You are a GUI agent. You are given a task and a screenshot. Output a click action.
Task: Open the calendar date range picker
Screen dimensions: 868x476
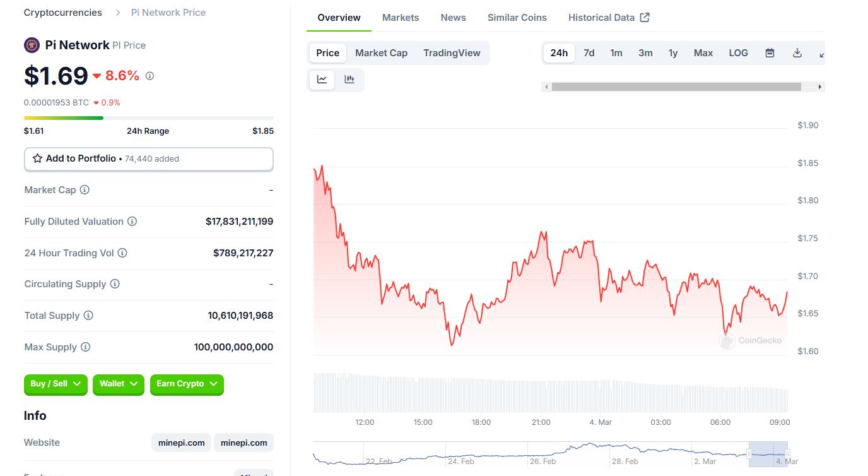click(x=770, y=53)
